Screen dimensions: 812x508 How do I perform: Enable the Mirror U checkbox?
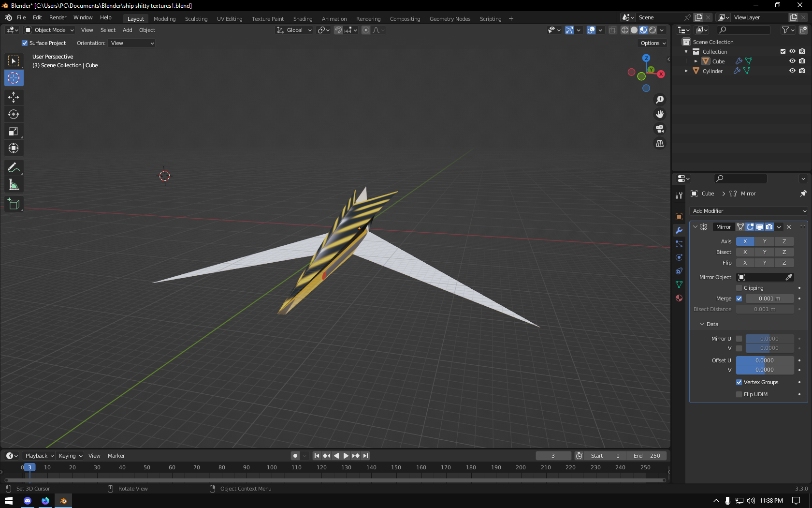pos(739,339)
